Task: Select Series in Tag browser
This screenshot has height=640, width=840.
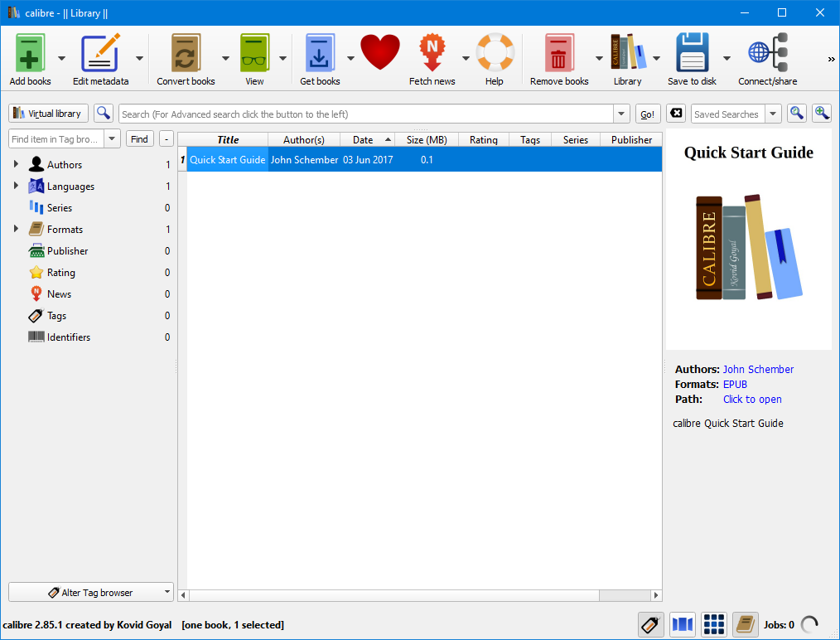Action: click(60, 207)
